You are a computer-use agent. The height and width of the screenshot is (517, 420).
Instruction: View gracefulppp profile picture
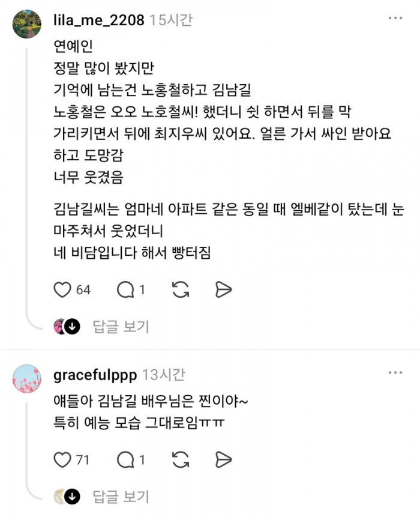[x=27, y=379]
